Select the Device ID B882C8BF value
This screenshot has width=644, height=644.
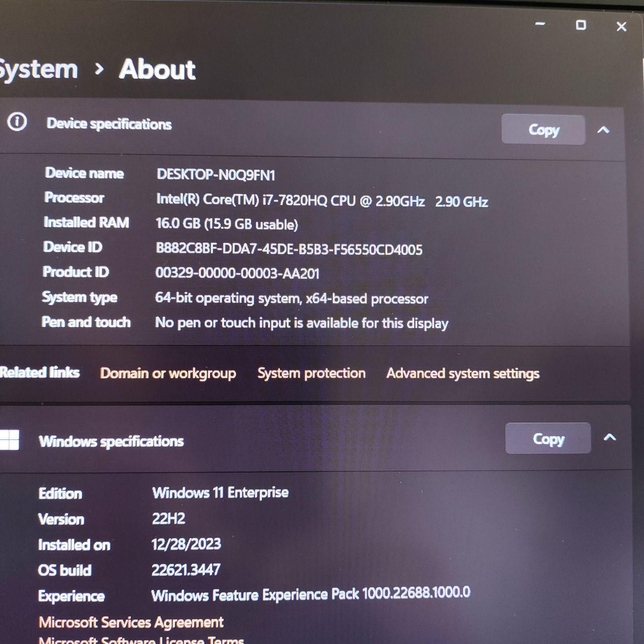pyautogui.click(x=289, y=249)
